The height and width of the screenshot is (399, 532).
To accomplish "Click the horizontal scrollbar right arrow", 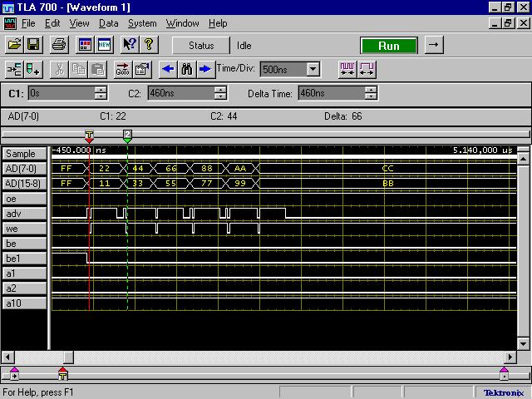I will (x=510, y=357).
